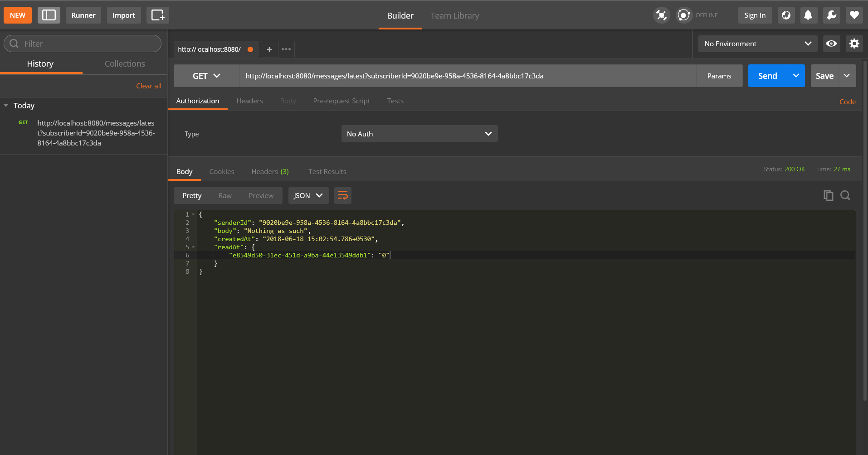Open manage environments gear icon
This screenshot has width=868, height=455.
[854, 44]
